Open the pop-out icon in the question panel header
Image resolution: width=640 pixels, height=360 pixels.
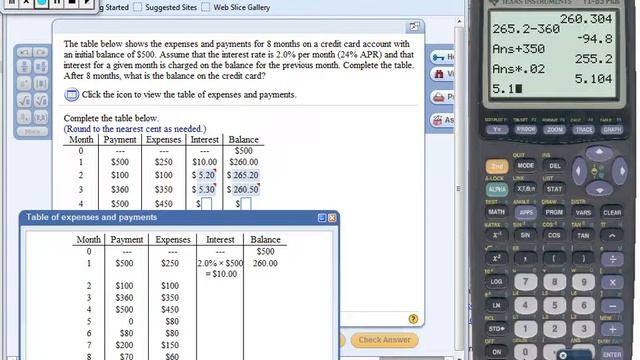pos(414,27)
